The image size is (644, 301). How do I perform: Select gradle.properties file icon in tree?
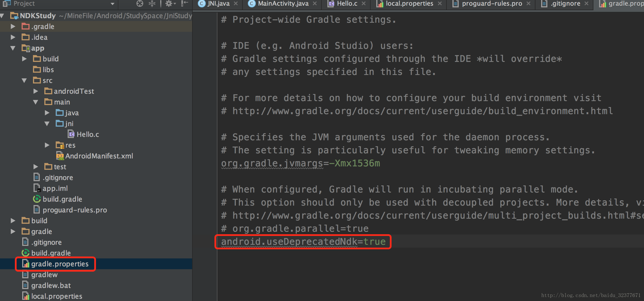pyautogui.click(x=26, y=264)
